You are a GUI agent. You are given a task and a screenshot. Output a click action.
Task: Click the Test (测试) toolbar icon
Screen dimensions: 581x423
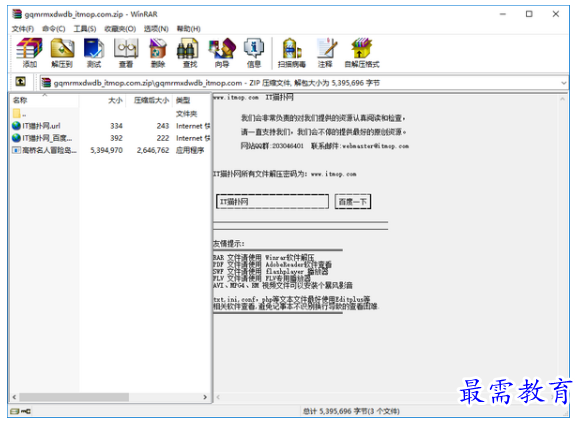94,49
